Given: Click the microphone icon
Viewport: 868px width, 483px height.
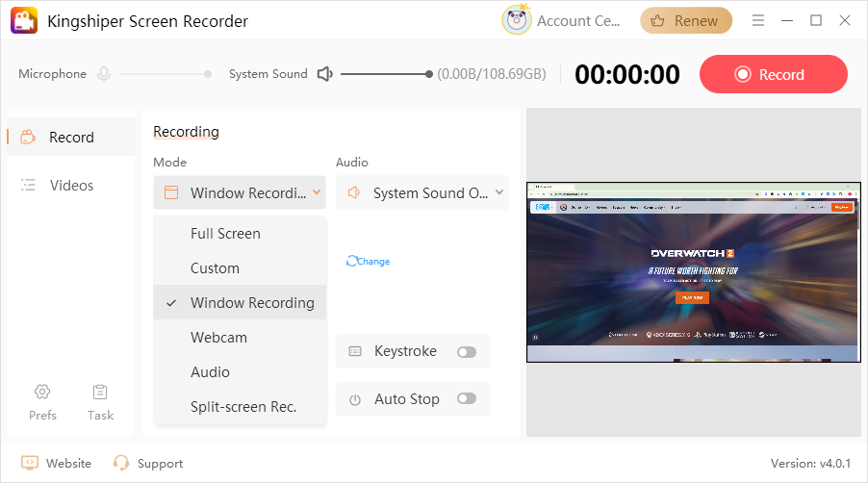Looking at the screenshot, I should (103, 74).
